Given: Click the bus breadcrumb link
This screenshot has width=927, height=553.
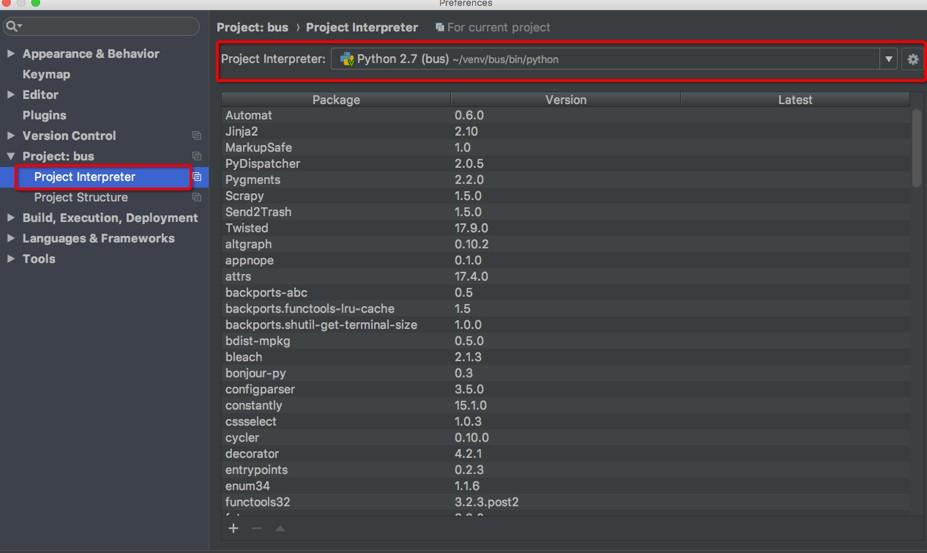Looking at the screenshot, I should (x=277, y=27).
